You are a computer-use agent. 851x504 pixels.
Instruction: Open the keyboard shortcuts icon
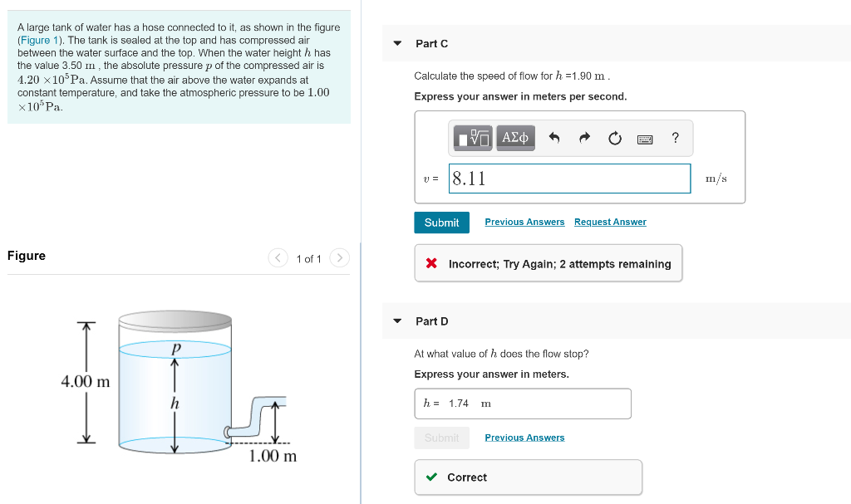[x=645, y=139]
